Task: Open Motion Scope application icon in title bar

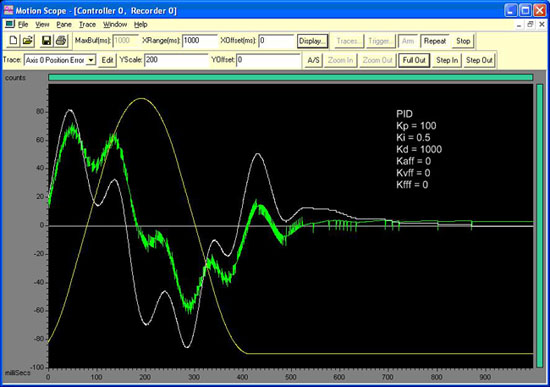Action: point(8,10)
